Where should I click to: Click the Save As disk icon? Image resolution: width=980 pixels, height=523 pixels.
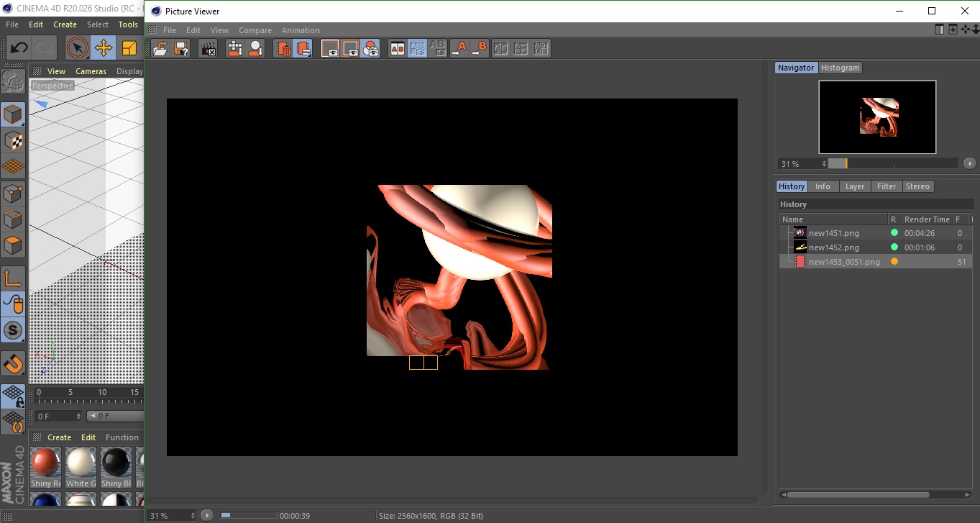(181, 49)
